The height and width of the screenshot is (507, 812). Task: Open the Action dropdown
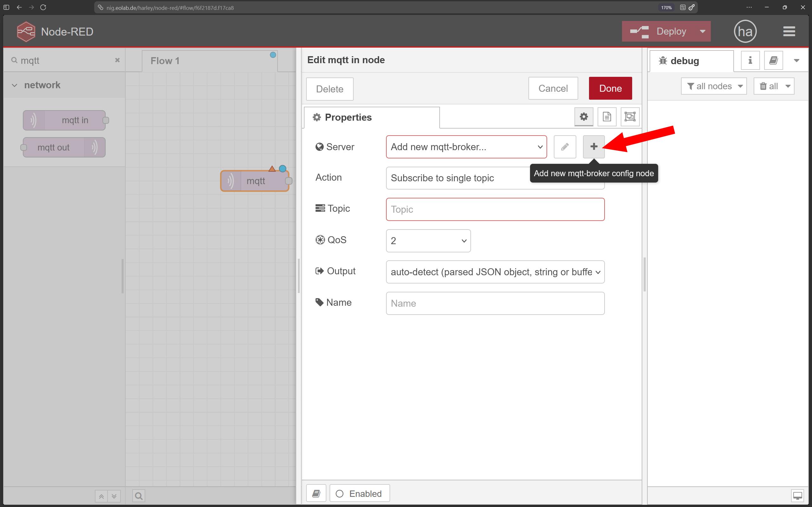pos(495,178)
